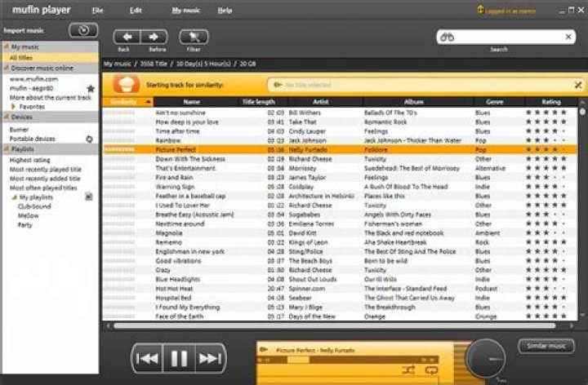Image resolution: width=588 pixels, height=385 pixels.
Task: Skip to the previous track
Action: click(x=147, y=358)
